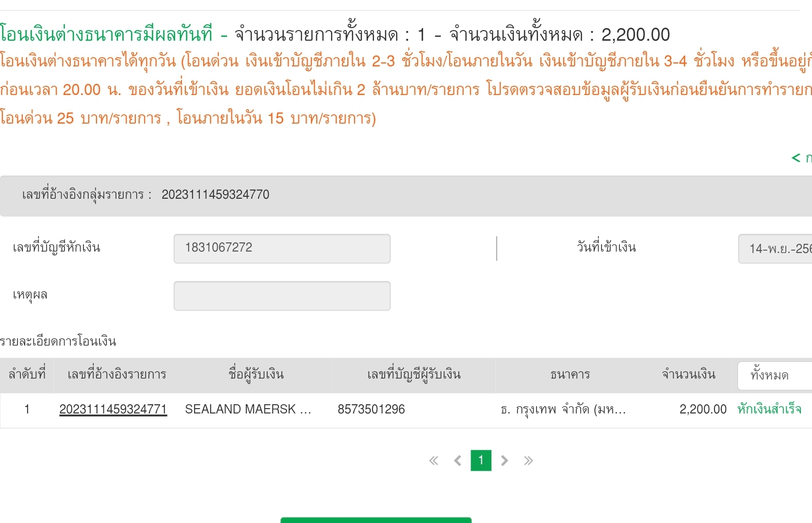Click the debit account number field 1831067272
The width and height of the screenshot is (812, 523).
point(282,249)
